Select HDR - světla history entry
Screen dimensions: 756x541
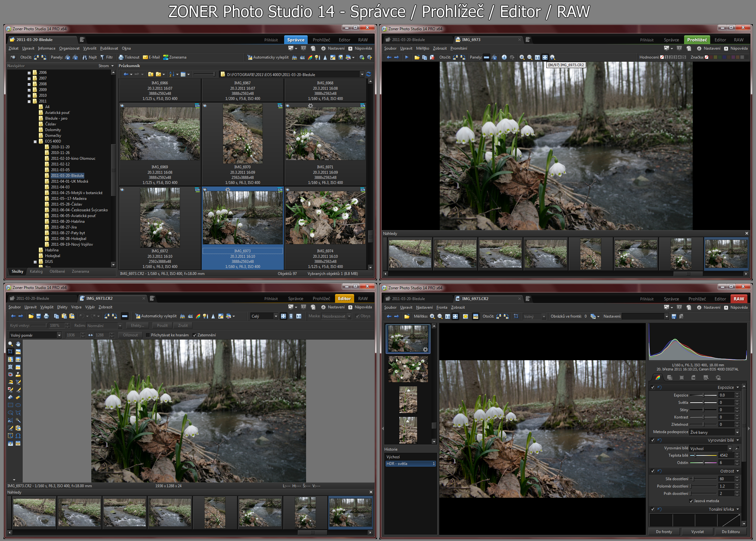[x=410, y=464]
